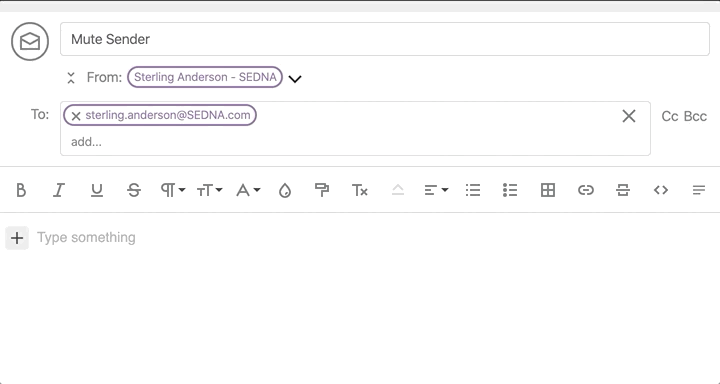
Task: Open the font family dropdown
Action: [248, 190]
